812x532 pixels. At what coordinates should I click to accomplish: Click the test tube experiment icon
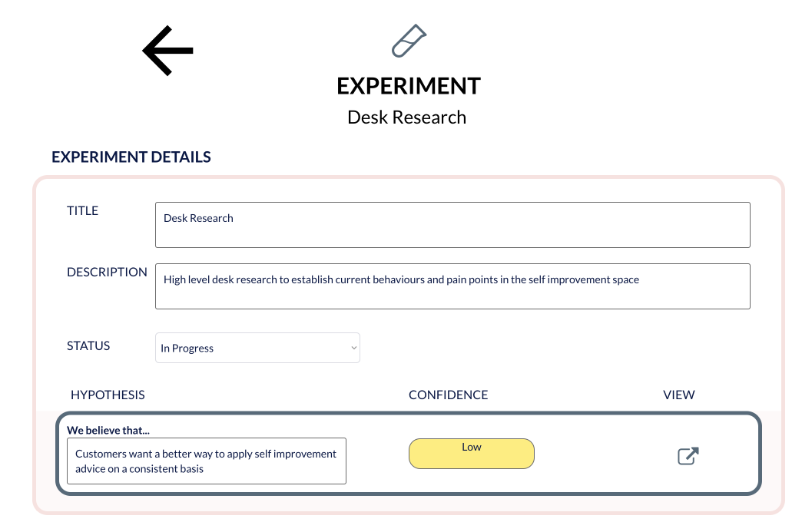(x=409, y=41)
